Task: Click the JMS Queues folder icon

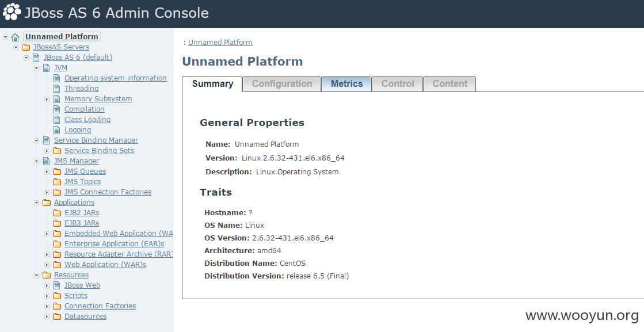Action: click(57, 171)
